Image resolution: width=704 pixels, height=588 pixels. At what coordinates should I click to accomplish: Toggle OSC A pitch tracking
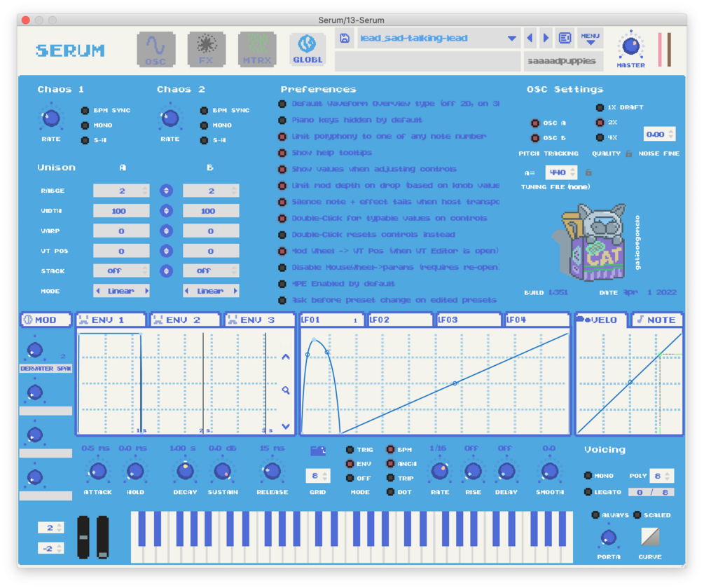(x=535, y=123)
